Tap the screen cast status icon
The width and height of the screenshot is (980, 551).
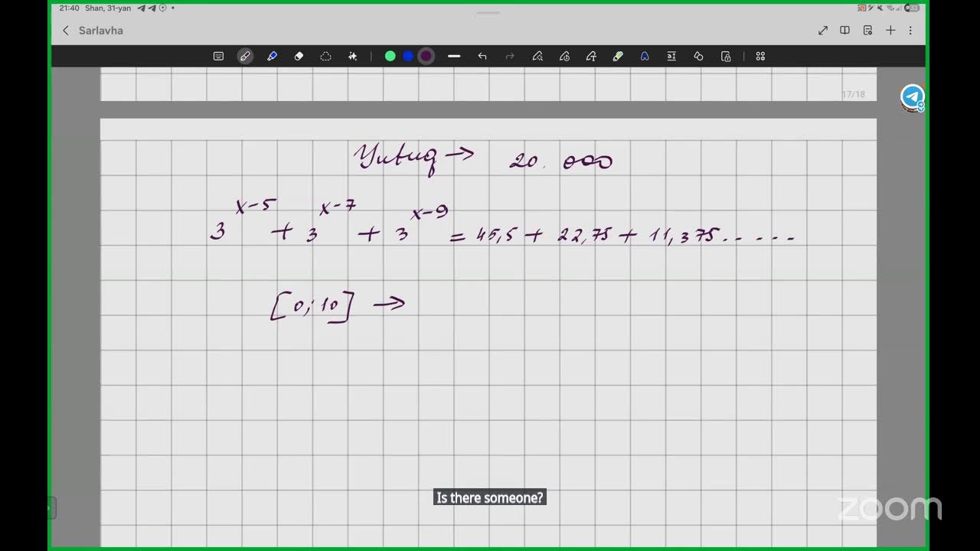862,8
